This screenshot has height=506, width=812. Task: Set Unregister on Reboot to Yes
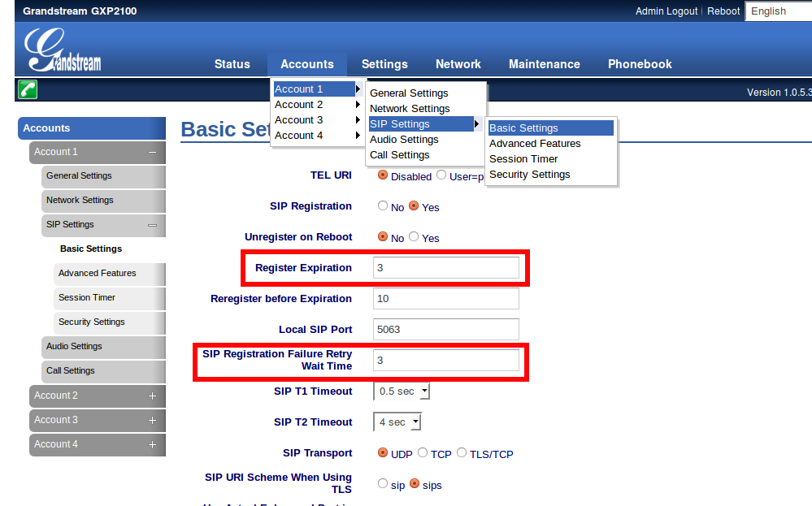click(x=414, y=236)
